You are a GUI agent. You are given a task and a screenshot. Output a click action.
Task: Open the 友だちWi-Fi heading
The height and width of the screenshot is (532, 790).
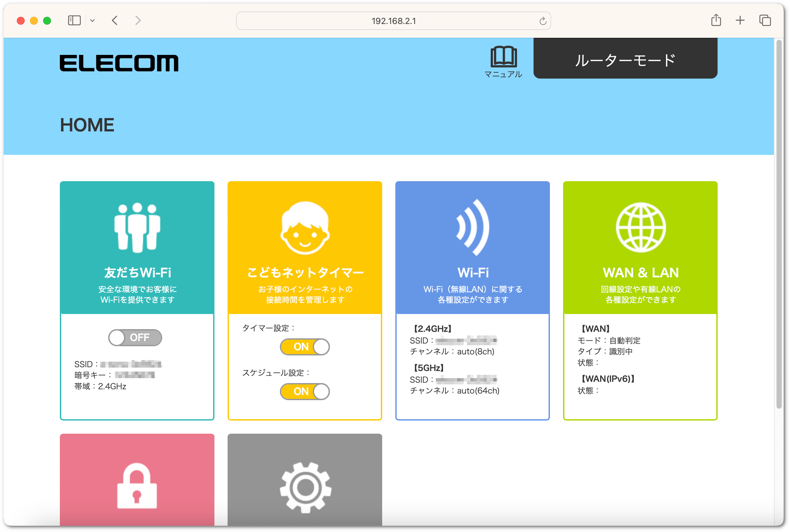point(137,273)
